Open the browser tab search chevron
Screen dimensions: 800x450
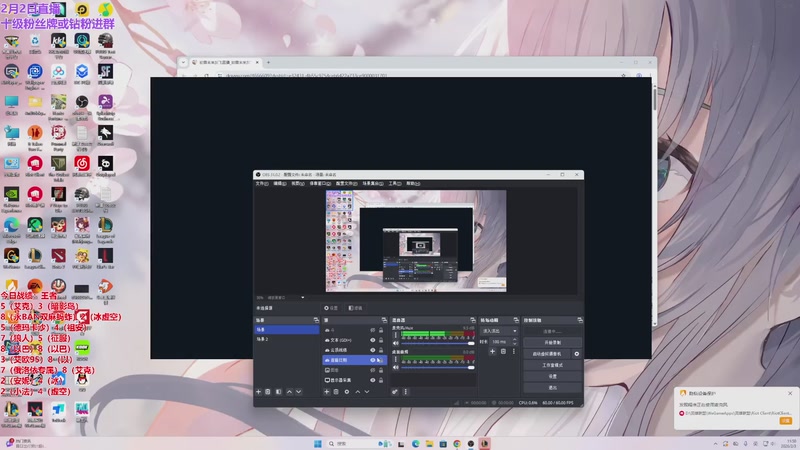(x=183, y=62)
